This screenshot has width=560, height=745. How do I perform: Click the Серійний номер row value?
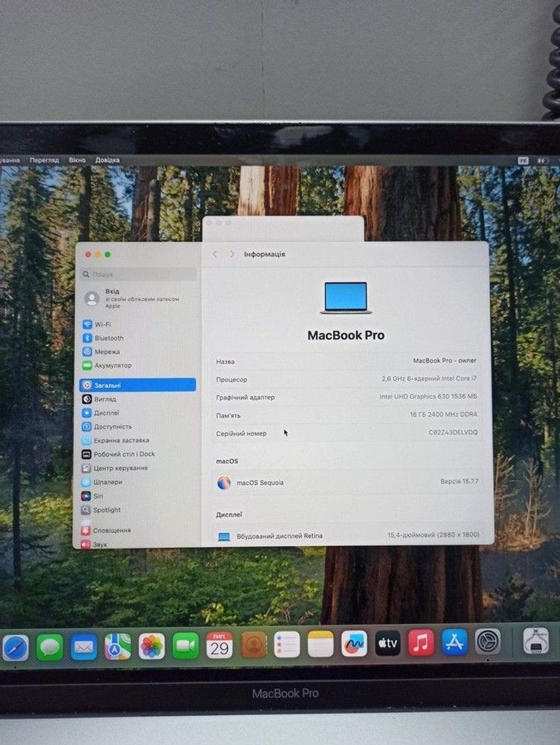click(x=453, y=432)
